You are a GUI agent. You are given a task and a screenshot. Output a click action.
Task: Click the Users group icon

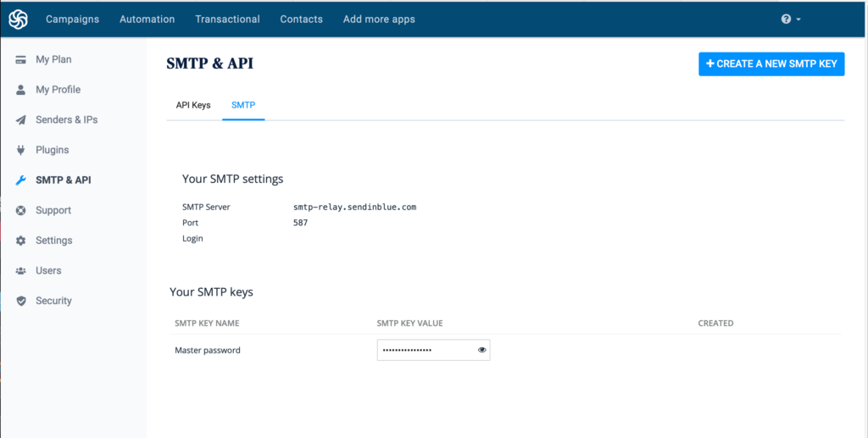click(x=20, y=271)
